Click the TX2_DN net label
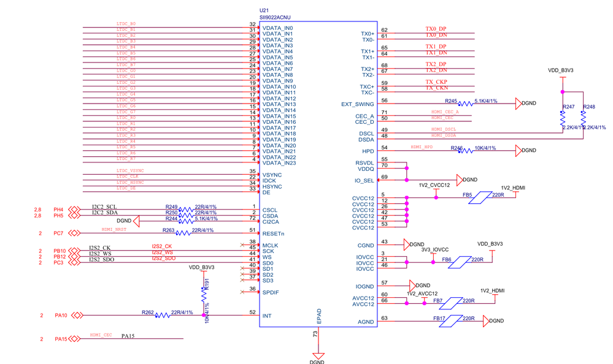Screen dimensions: 613x364 (436, 70)
